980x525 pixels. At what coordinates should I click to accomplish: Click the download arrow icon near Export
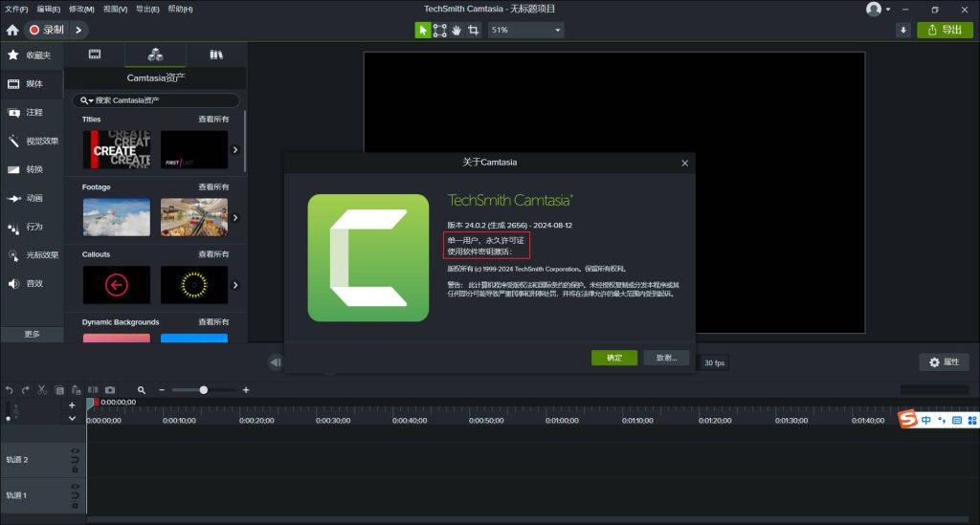point(903,30)
